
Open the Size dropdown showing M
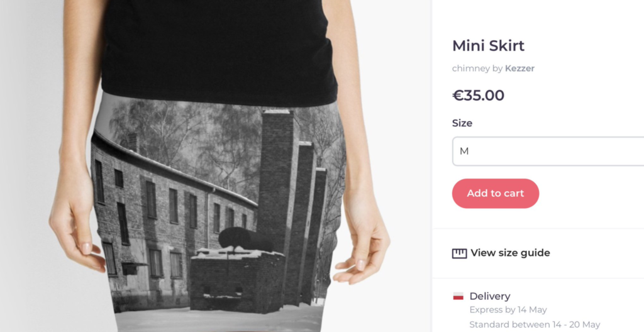tap(548, 151)
